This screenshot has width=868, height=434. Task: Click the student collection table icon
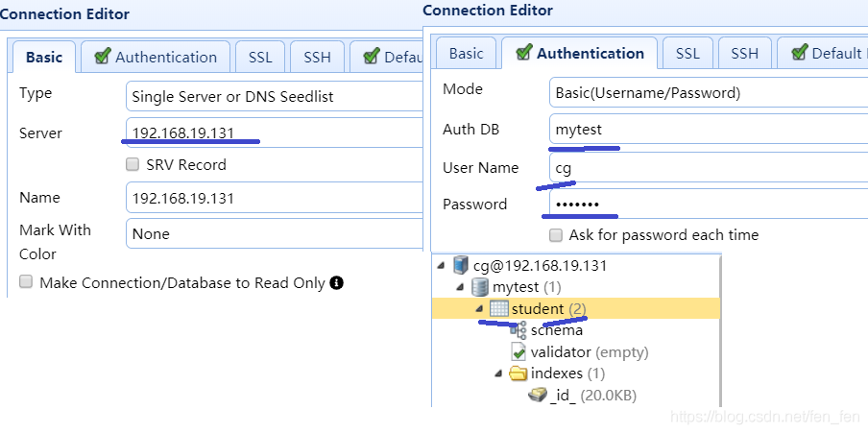click(498, 309)
